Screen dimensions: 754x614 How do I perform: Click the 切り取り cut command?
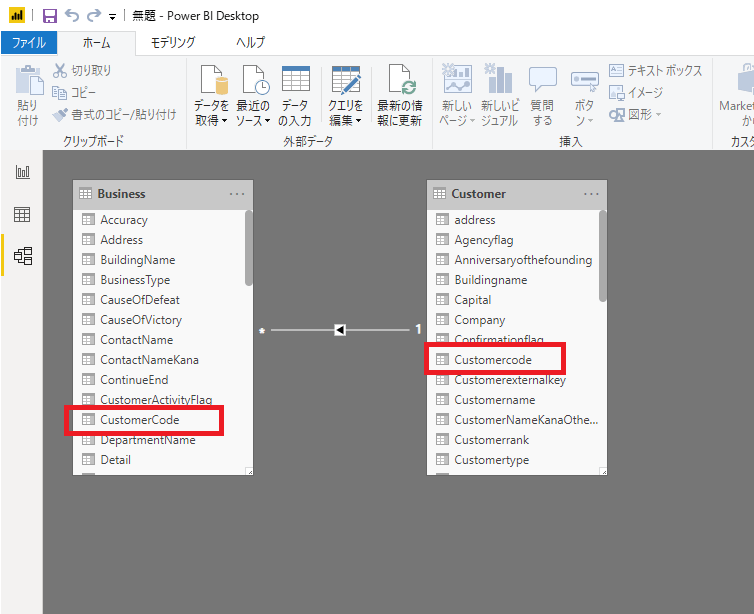82,71
